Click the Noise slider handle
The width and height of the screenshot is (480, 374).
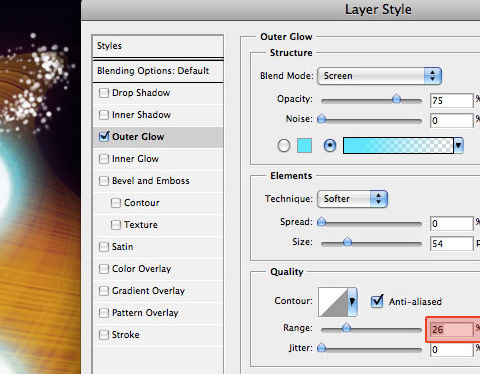(321, 119)
